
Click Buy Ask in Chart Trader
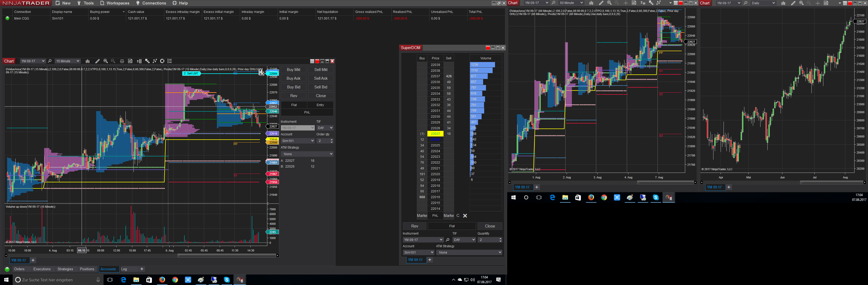click(x=293, y=78)
